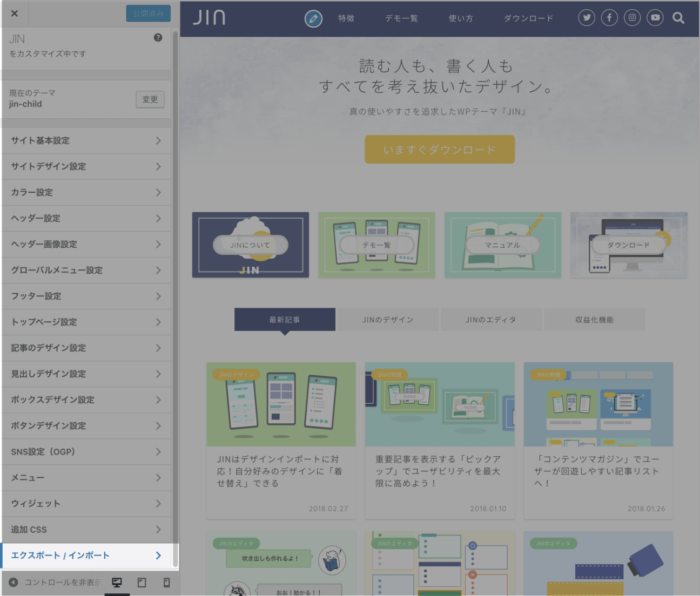Switch to desktop preview icon
Image resolution: width=700 pixels, height=596 pixels.
coord(117,583)
